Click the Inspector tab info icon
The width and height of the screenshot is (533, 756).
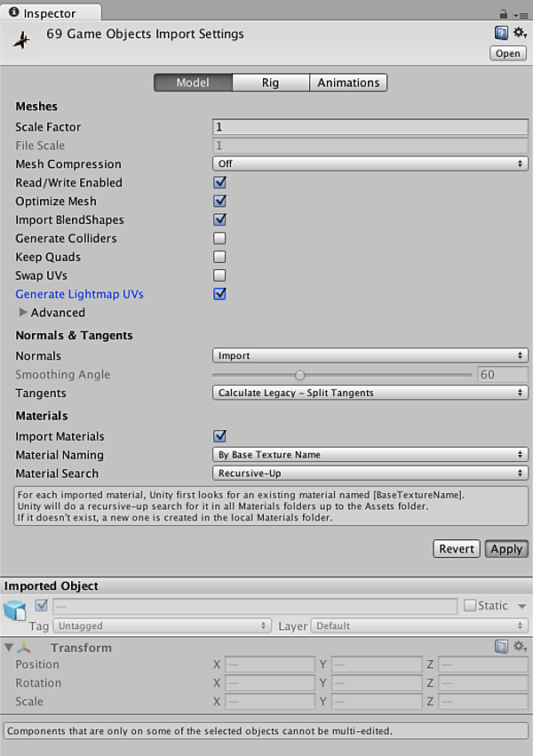14,12
